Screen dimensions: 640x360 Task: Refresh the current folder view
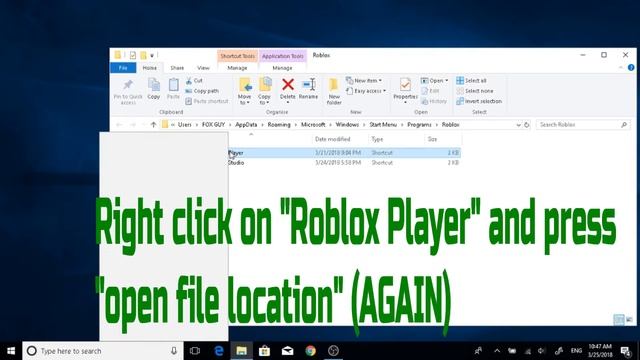pyautogui.click(x=527, y=125)
